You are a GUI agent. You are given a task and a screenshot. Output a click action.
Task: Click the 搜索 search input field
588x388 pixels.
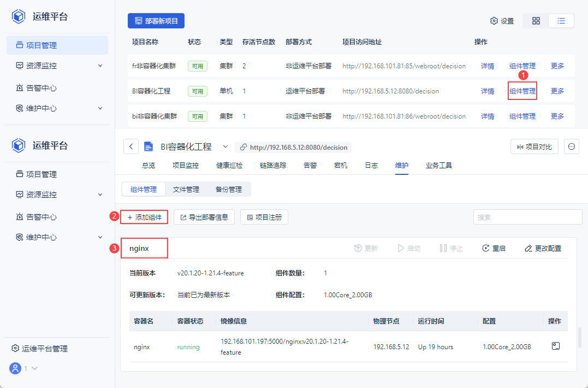(527, 216)
